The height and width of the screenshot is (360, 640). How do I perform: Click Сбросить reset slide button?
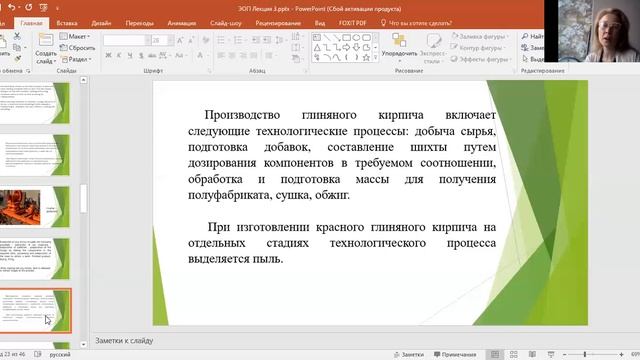(78, 48)
